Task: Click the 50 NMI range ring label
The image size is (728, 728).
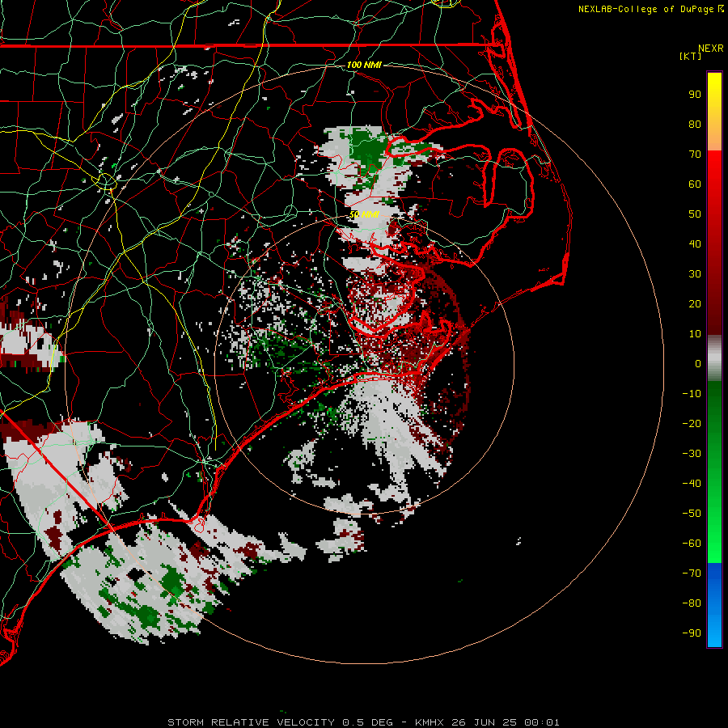Action: [x=364, y=214]
